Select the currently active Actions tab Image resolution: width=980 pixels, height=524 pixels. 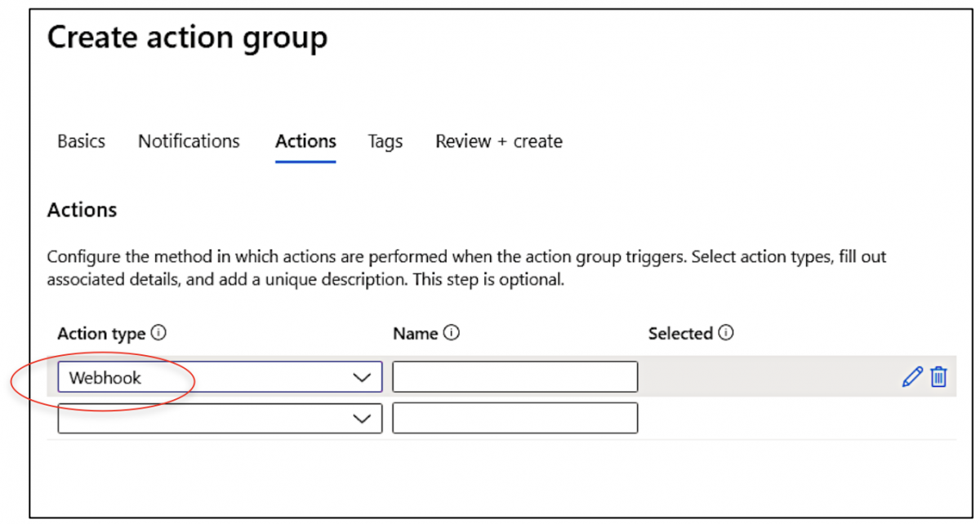click(305, 141)
